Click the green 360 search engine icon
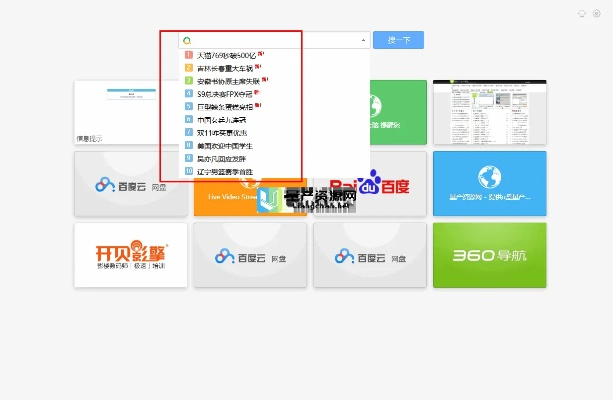This screenshot has width=613, height=400. [187, 41]
